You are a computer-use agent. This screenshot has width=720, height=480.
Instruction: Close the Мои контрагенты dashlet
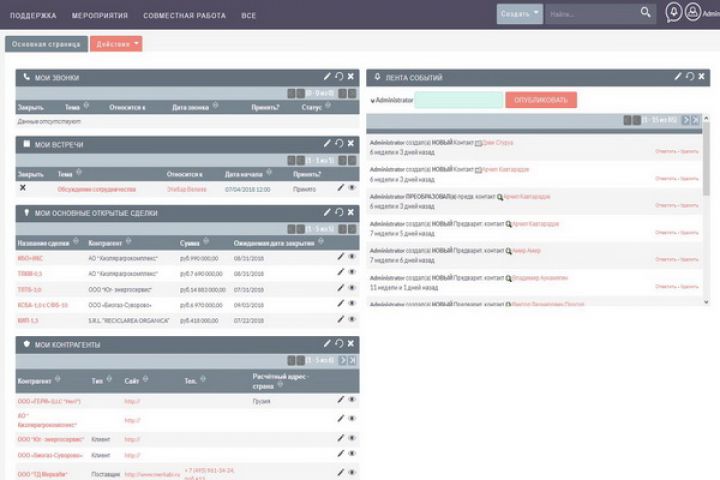click(351, 344)
